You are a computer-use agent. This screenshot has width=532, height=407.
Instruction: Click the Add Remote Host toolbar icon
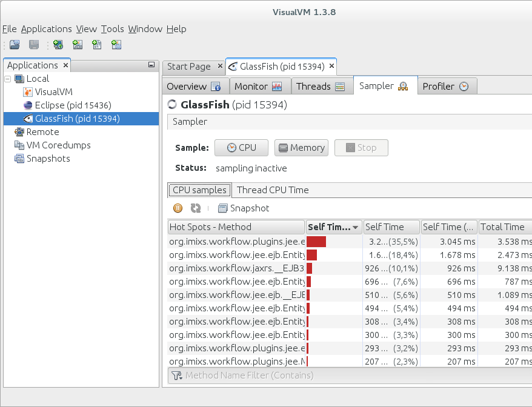click(x=58, y=45)
